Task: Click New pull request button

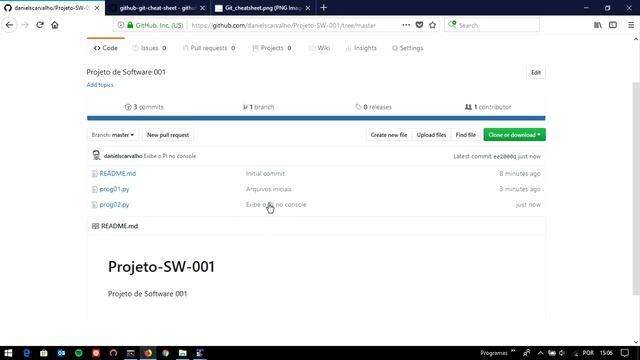Action: pos(168,135)
